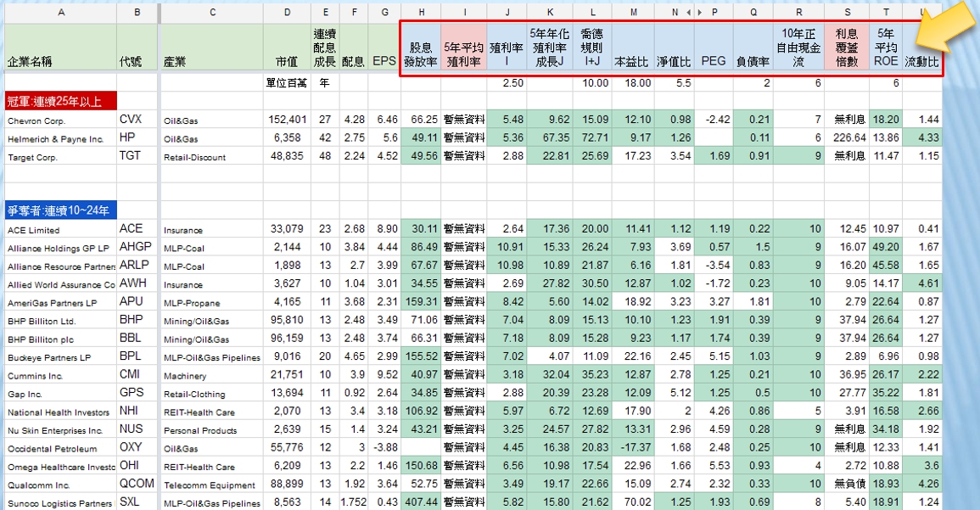980x510 pixels.
Task: Click P/E cell -17.37
Action: point(633,447)
